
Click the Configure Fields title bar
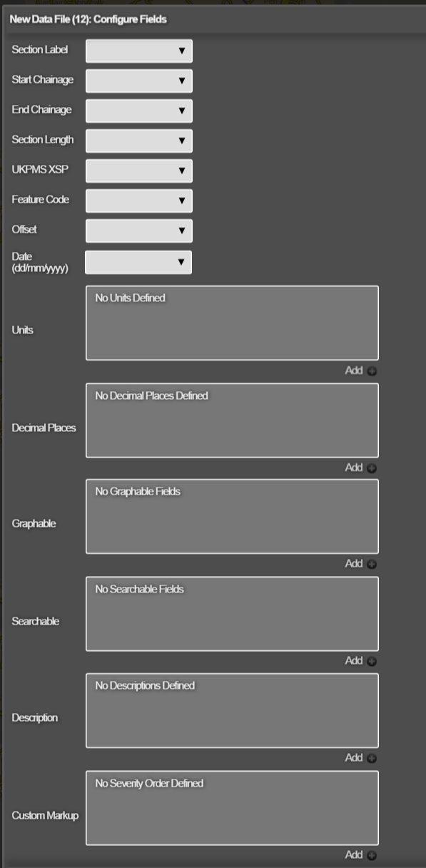pyautogui.click(x=213, y=19)
